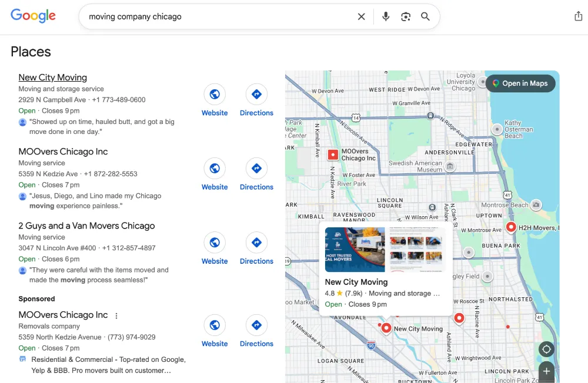Open 2 Guys and a Van website globe icon
Screen dimensions: 588x383
[215, 243]
